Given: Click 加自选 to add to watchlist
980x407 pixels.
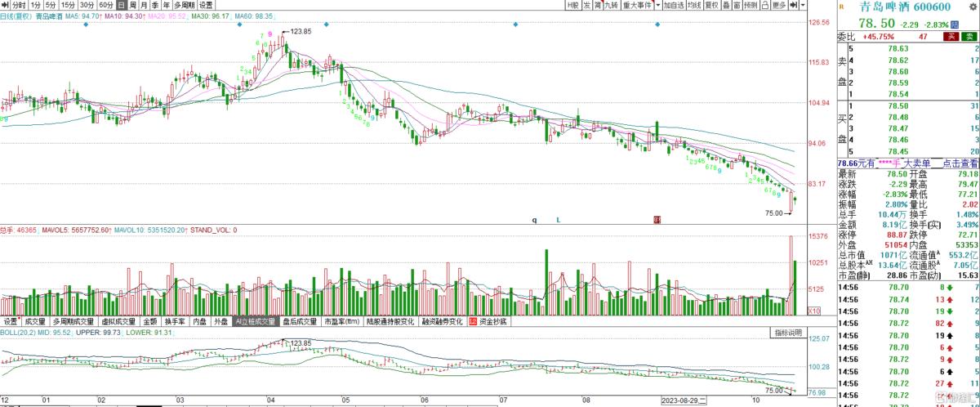Looking at the screenshot, I should click(673, 5).
